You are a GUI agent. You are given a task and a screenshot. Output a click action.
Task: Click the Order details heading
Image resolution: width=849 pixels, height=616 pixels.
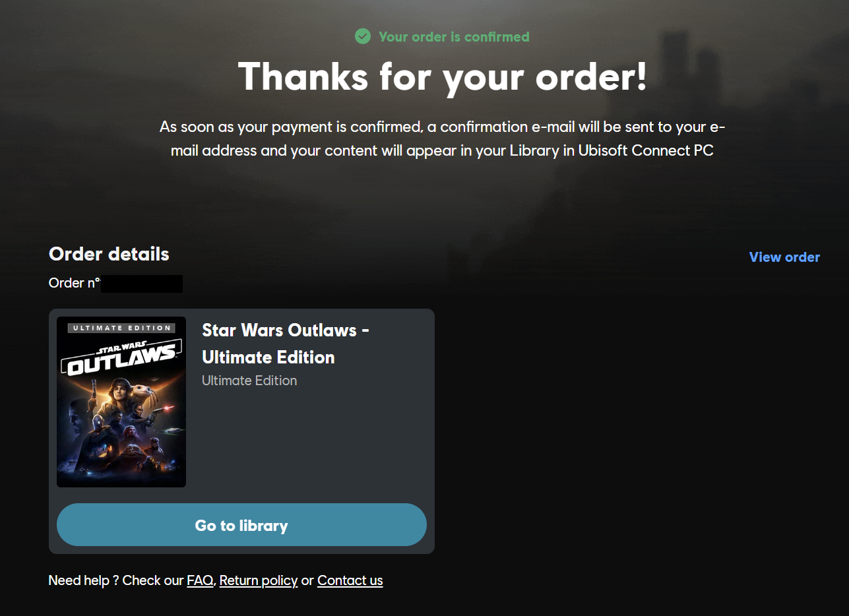tap(109, 254)
